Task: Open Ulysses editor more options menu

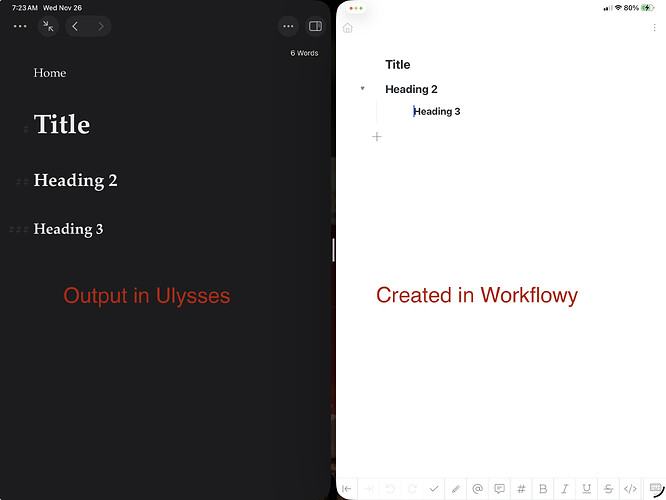Action: pos(288,26)
